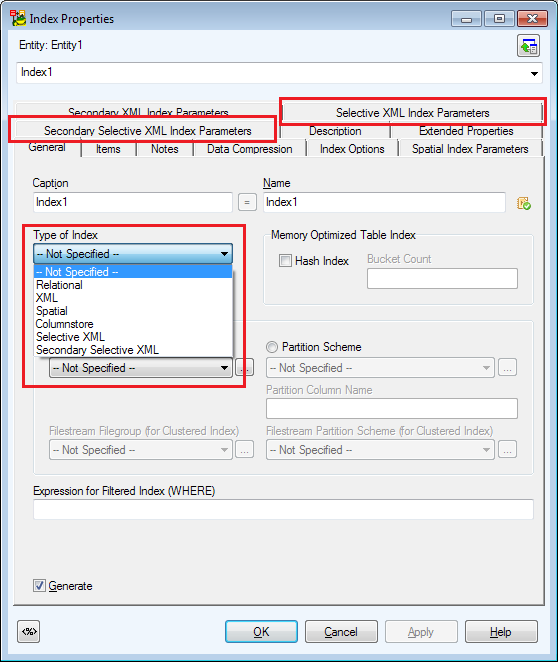Open the Description tab
The image size is (558, 662).
(x=335, y=131)
